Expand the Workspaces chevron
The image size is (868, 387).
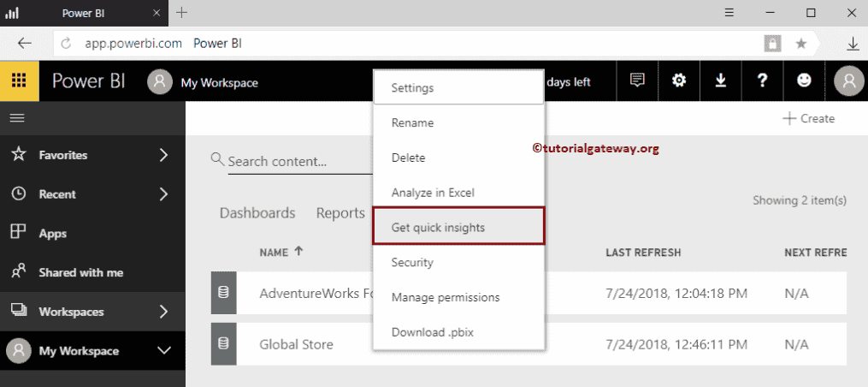tap(163, 312)
